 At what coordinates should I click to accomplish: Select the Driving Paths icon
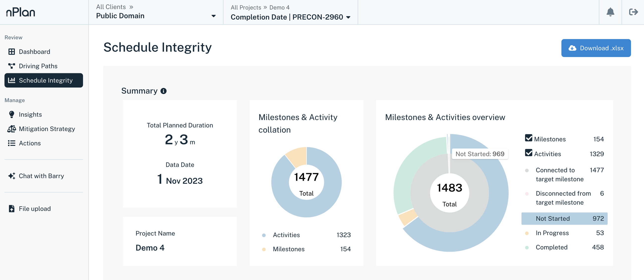point(12,66)
